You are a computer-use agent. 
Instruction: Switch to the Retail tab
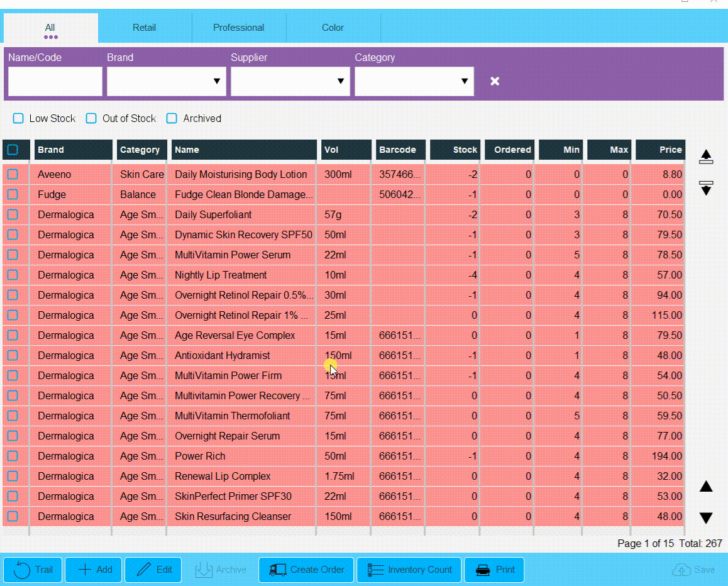tap(145, 28)
